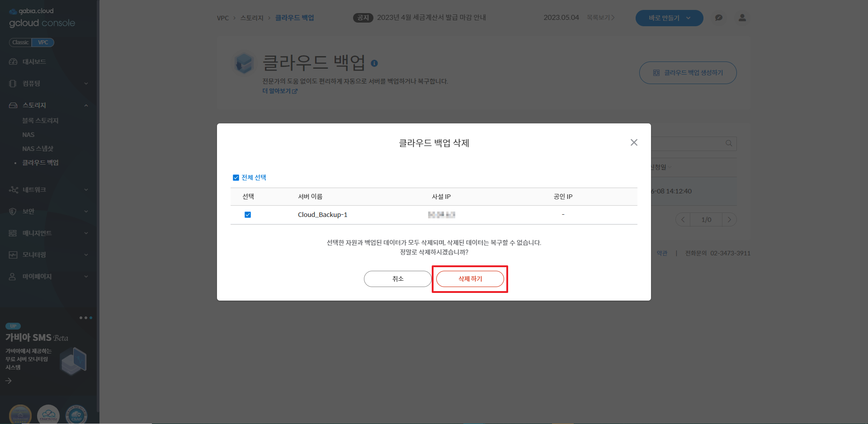The height and width of the screenshot is (424, 868).
Task: Click the arrow icon under 가비아 SMS banner
Action: pyautogui.click(x=9, y=381)
